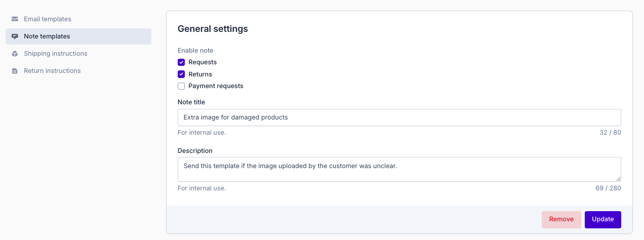
Task: Click the speech bubble Note templates icon
Action: pos(15,36)
